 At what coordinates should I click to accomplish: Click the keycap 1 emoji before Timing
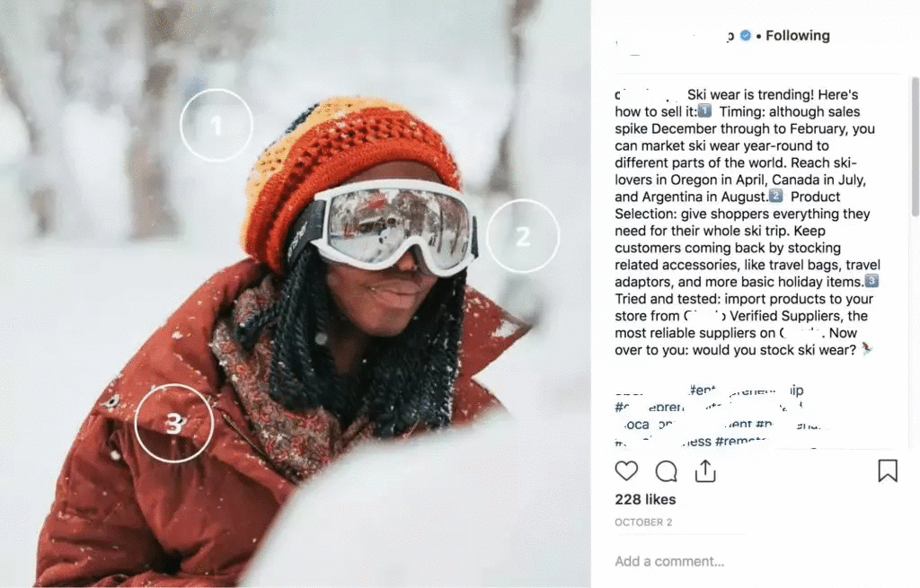point(704,110)
